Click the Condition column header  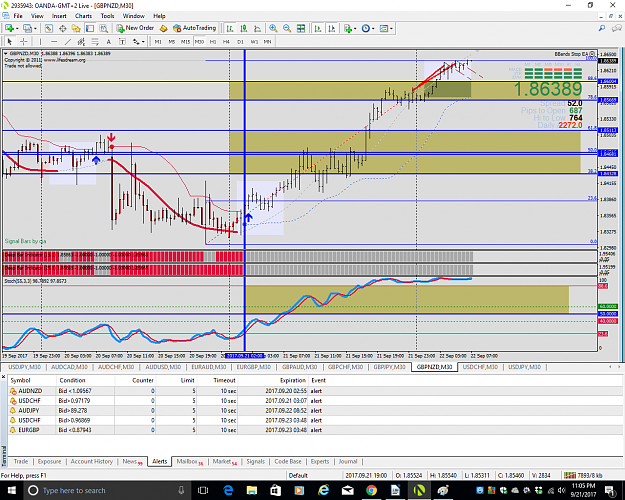73,380
